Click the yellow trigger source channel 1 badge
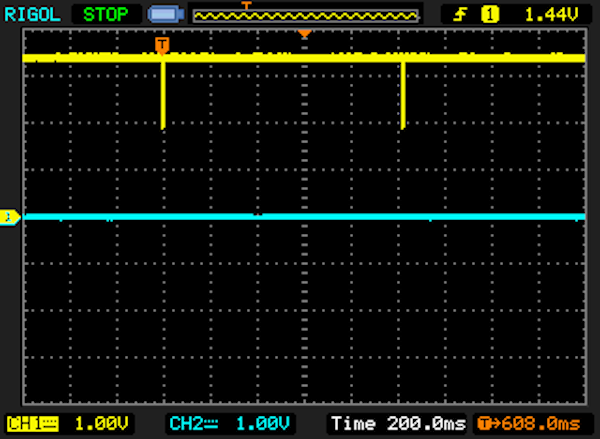The height and width of the screenshot is (439, 600). click(490, 15)
